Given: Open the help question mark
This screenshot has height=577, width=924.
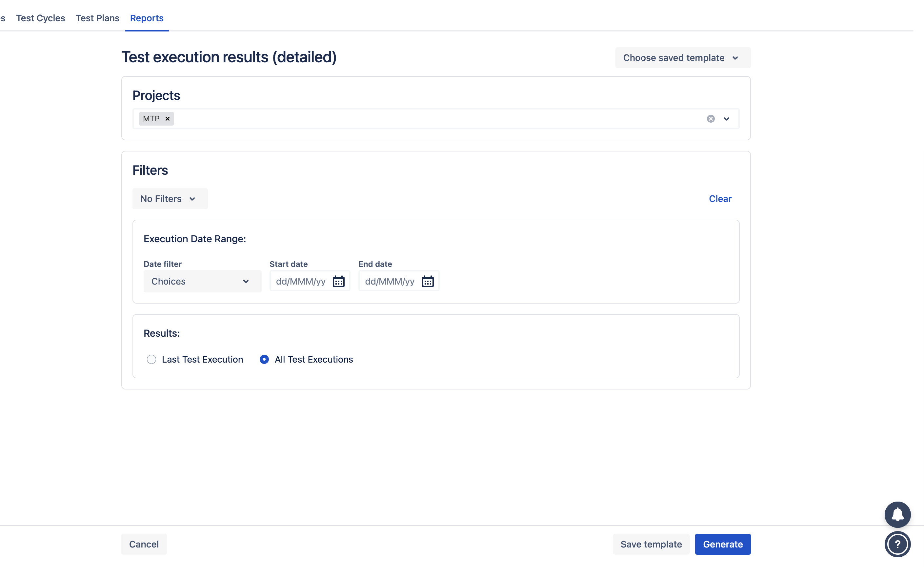Looking at the screenshot, I should (x=897, y=544).
